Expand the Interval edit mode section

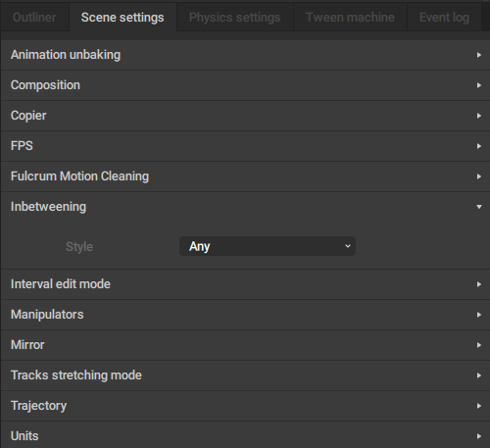(245, 284)
